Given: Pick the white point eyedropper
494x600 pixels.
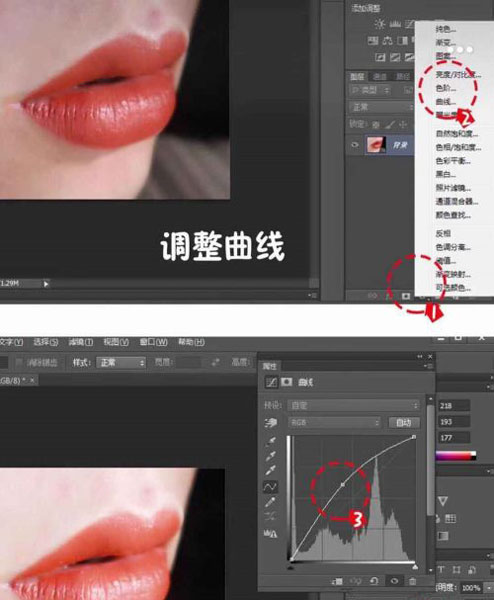Looking at the screenshot, I should 271,470.
